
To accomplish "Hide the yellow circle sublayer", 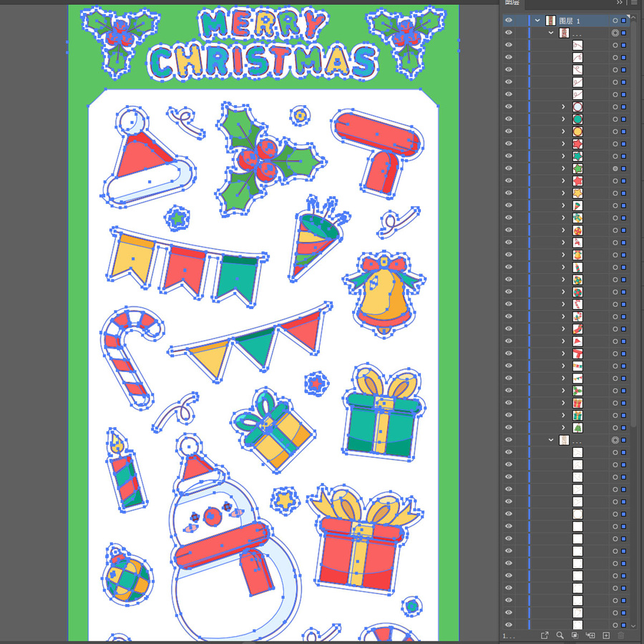I will click(509, 131).
